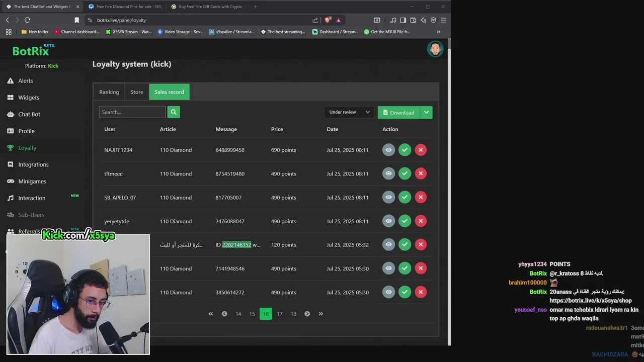
Task: View yeryetytde purchase eye icon
Action: click(388, 221)
